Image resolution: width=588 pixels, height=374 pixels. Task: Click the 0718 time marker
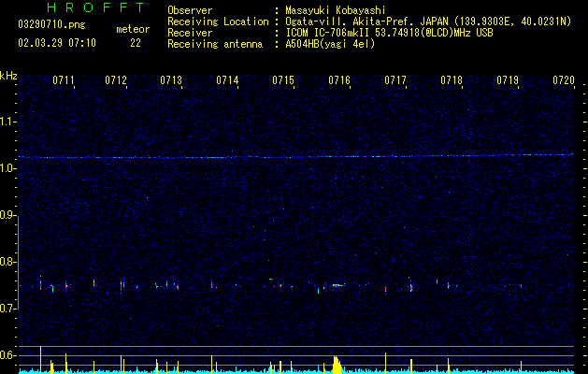[x=452, y=80]
